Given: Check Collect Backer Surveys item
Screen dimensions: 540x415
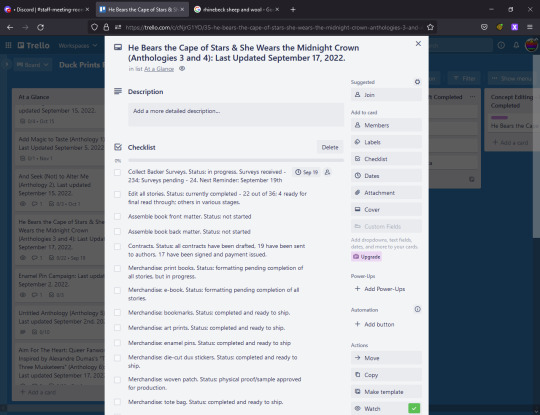Looking at the screenshot, I should click(117, 172).
